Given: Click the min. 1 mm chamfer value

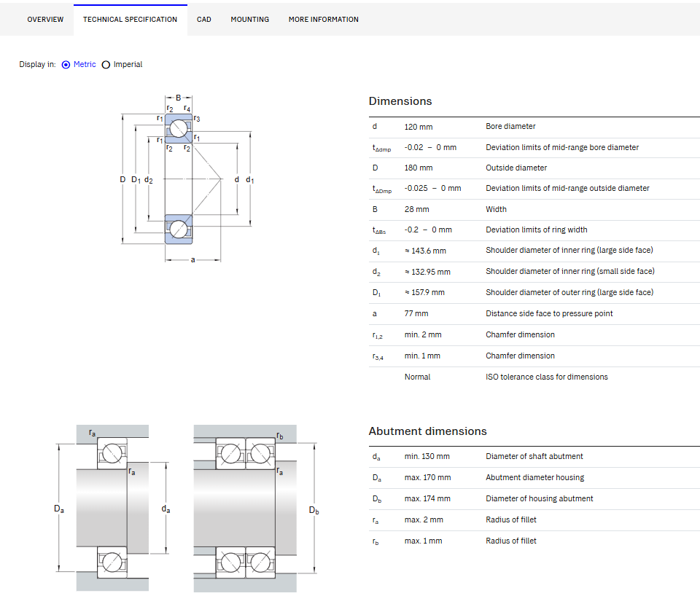Looking at the screenshot, I should [x=422, y=356].
